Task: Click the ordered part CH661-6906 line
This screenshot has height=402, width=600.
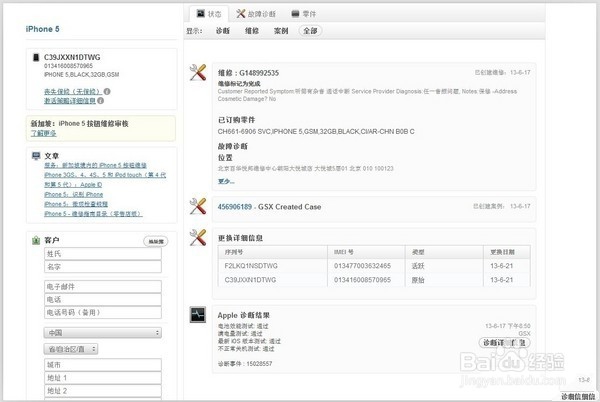Action: 316,132
